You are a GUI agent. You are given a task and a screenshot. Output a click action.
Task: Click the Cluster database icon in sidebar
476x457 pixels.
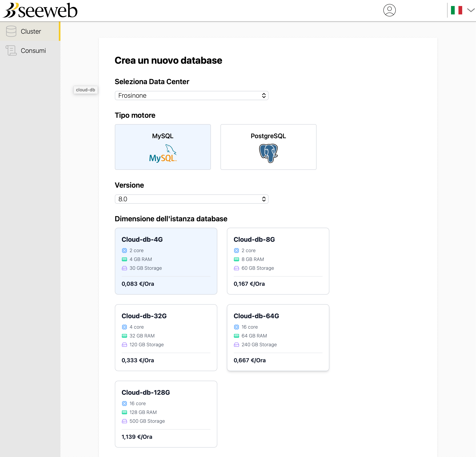pos(11,31)
